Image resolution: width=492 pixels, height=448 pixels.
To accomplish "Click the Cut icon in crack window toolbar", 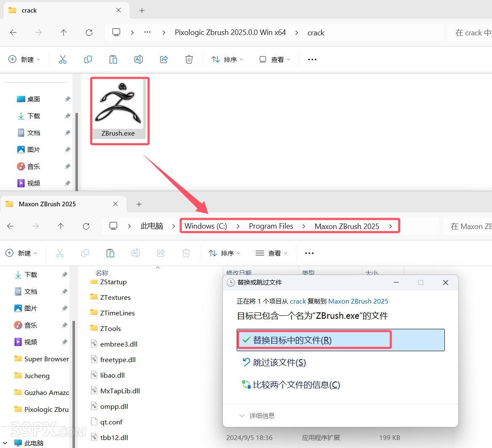I will (62, 59).
